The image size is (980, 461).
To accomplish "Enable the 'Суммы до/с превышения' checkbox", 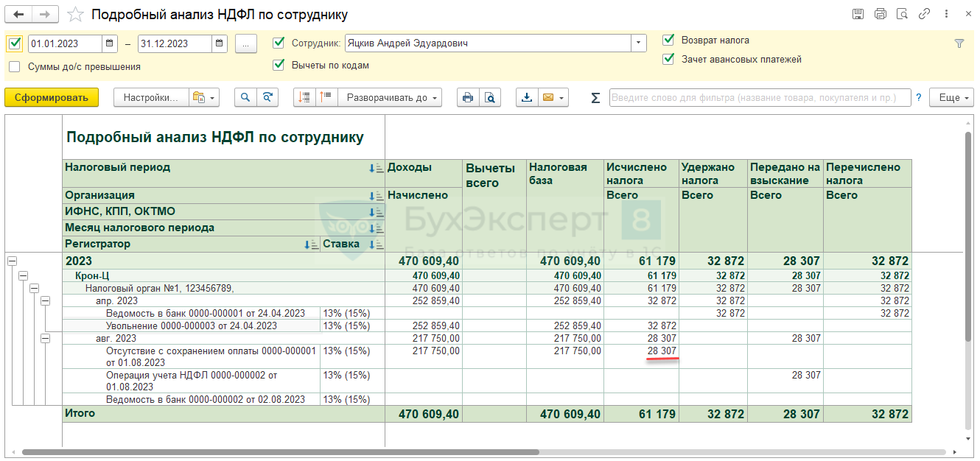I will (15, 66).
